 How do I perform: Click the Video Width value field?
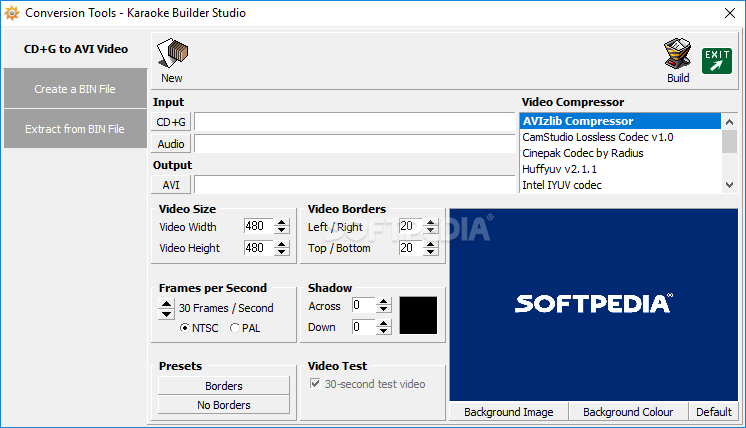[259, 226]
